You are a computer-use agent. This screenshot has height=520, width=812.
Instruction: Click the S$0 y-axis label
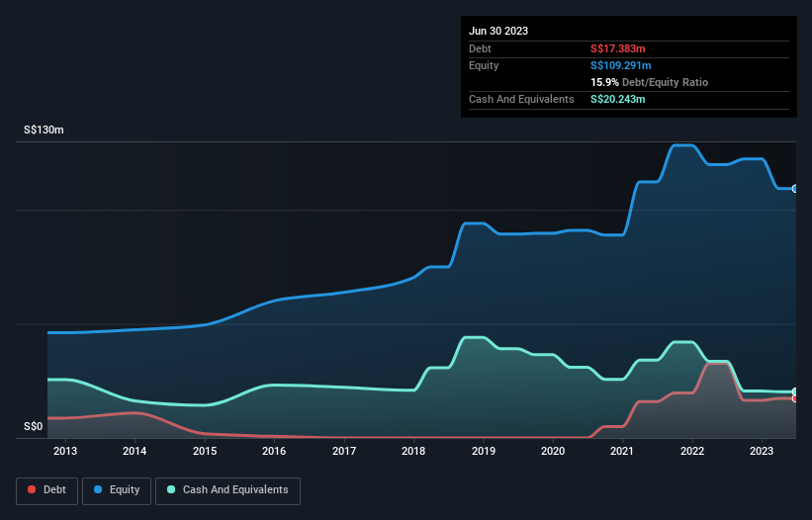click(x=34, y=427)
